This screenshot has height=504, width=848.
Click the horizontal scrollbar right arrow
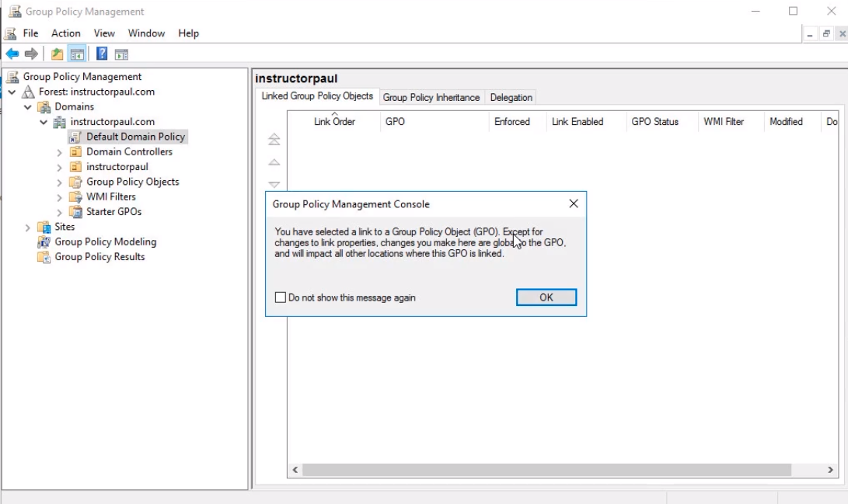[x=830, y=470]
